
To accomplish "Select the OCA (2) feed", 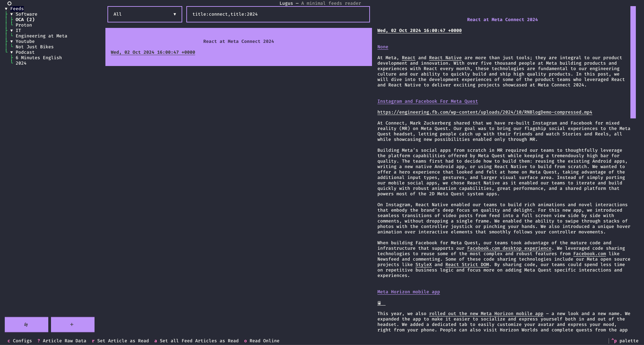I will pyautogui.click(x=25, y=20).
